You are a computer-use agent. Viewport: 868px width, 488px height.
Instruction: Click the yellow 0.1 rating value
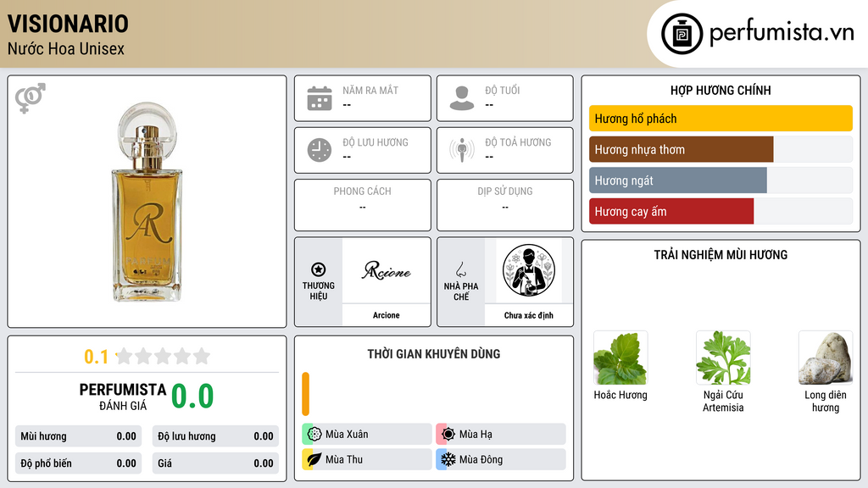click(x=97, y=357)
